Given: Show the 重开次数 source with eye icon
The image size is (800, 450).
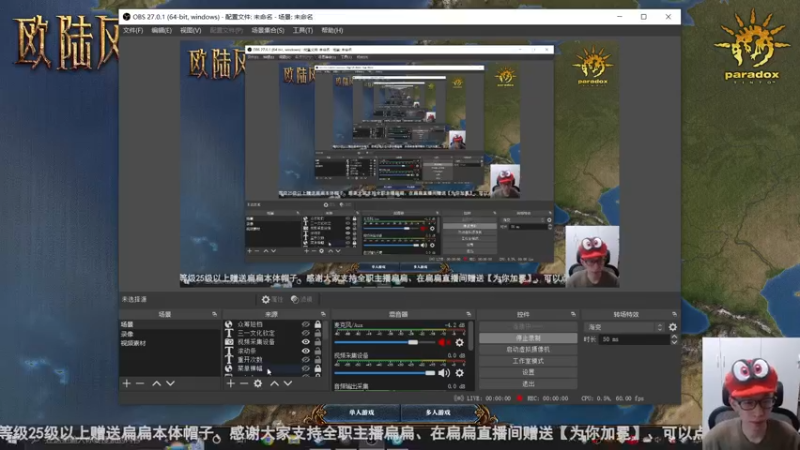Looking at the screenshot, I should 306,360.
